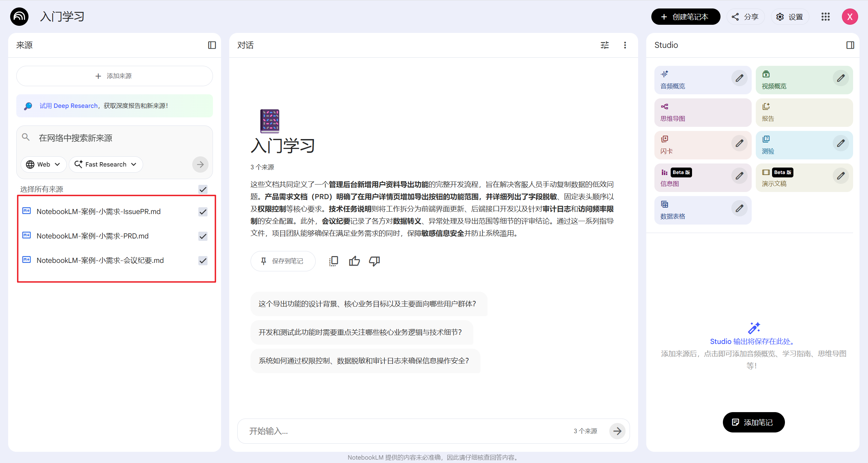Copy the summary with the copy icon
Screen dimensions: 868x463
[334, 261]
